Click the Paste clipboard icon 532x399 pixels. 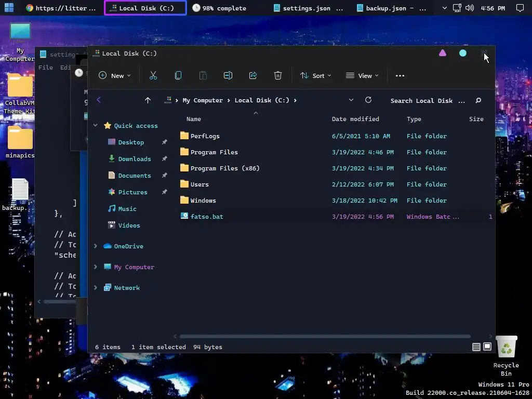203,75
